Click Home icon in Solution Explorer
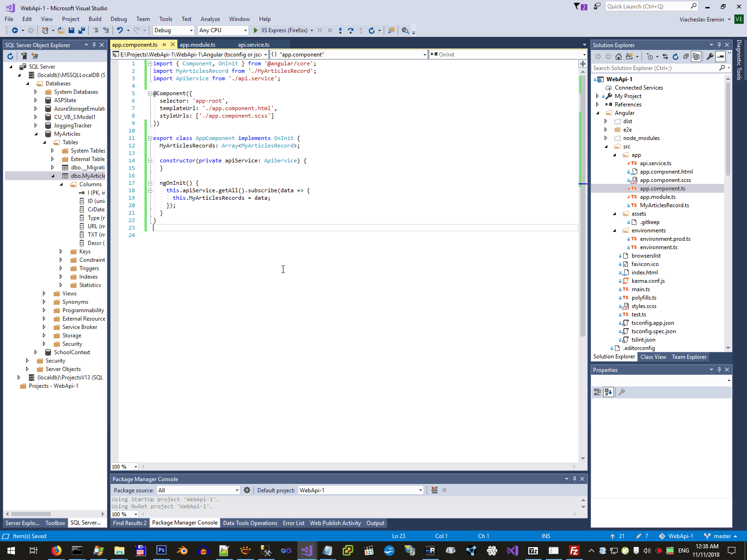 click(619, 56)
